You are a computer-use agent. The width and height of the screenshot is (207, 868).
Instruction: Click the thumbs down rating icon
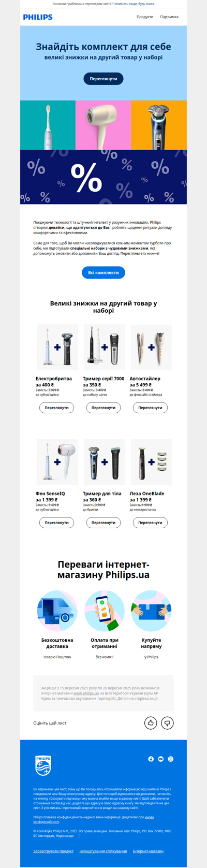[167, 722]
